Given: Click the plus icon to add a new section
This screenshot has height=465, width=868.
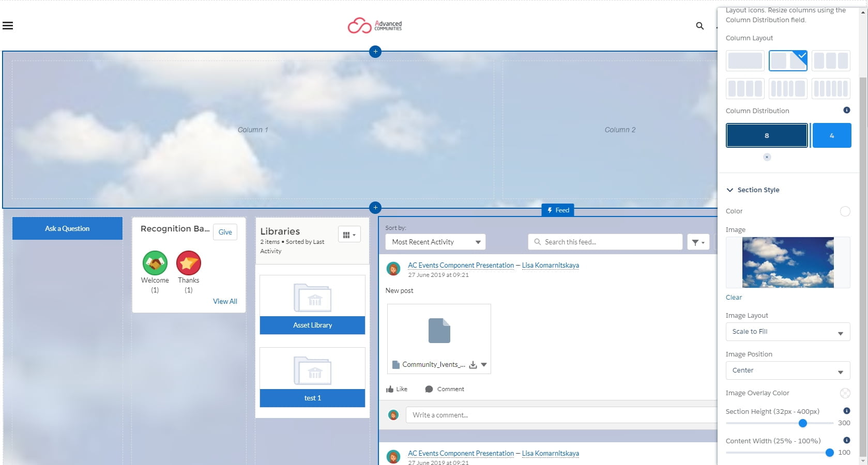Looking at the screenshot, I should tap(375, 52).
